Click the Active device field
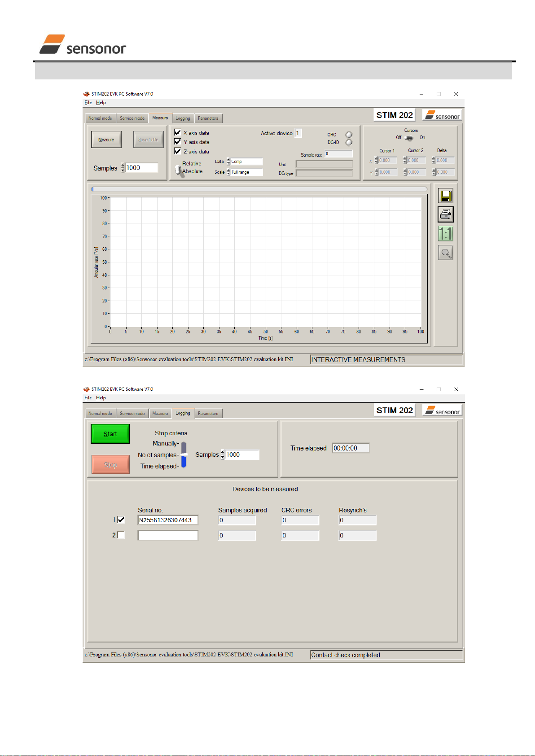The image size is (535, 756). (298, 133)
